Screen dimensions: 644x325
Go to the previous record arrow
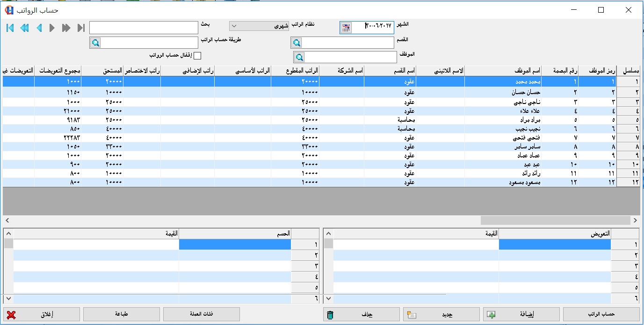click(39, 28)
